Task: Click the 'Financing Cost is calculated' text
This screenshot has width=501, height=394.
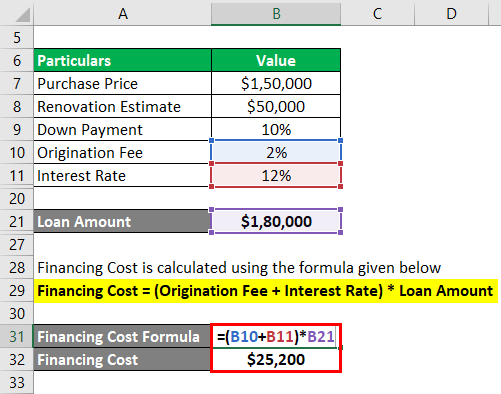Action: pos(239,268)
